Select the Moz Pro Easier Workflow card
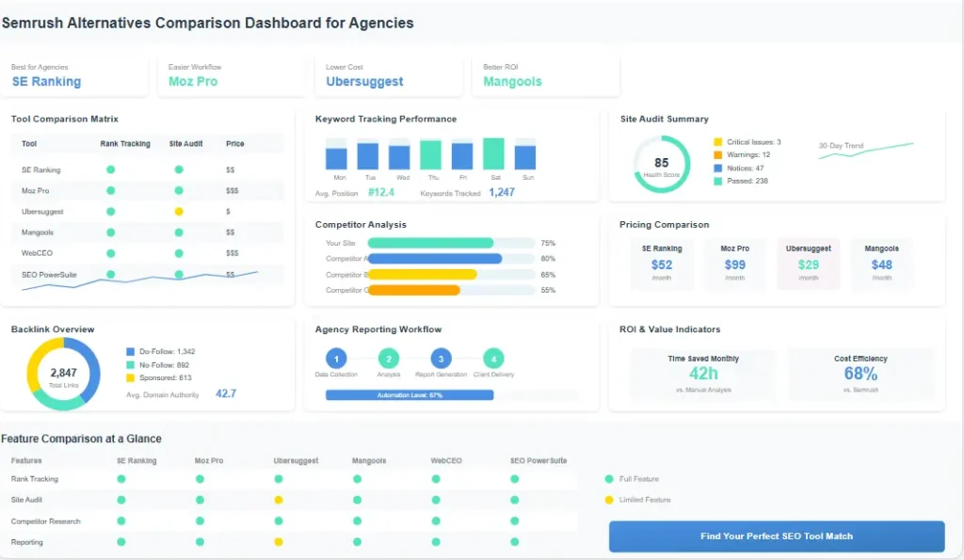 tap(231, 74)
